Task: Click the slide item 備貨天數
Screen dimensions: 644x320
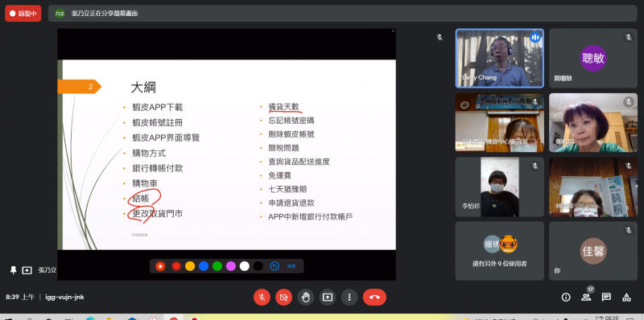Action: [285, 107]
